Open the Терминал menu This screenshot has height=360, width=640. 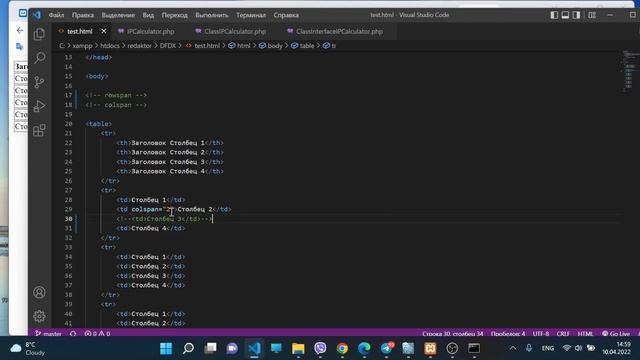pos(251,15)
